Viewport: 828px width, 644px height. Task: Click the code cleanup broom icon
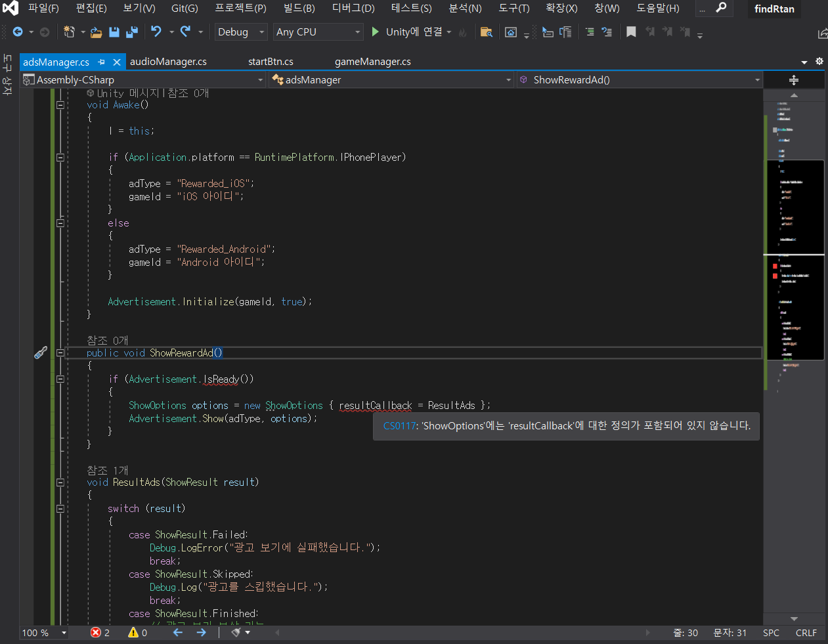click(x=236, y=633)
